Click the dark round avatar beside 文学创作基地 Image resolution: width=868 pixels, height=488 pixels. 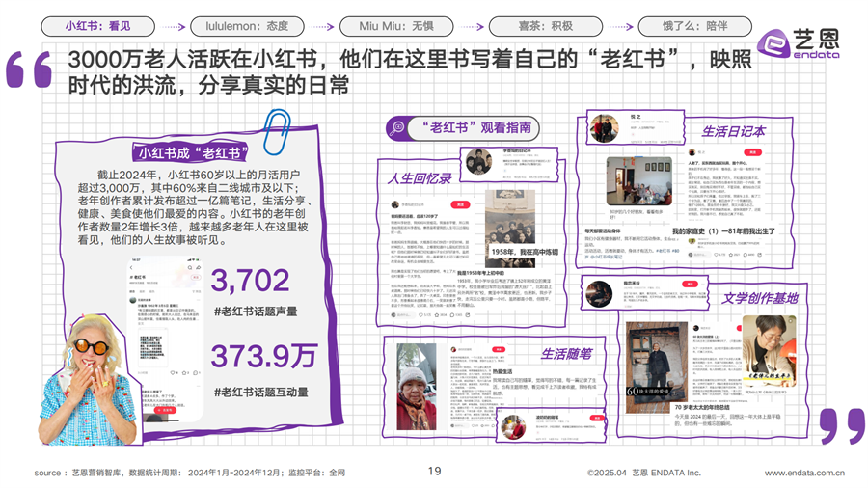(599, 294)
